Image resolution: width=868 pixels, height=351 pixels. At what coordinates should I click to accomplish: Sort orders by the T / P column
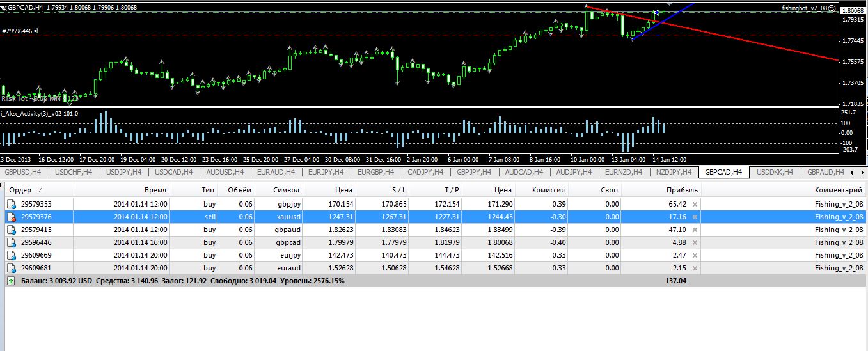pos(436,190)
